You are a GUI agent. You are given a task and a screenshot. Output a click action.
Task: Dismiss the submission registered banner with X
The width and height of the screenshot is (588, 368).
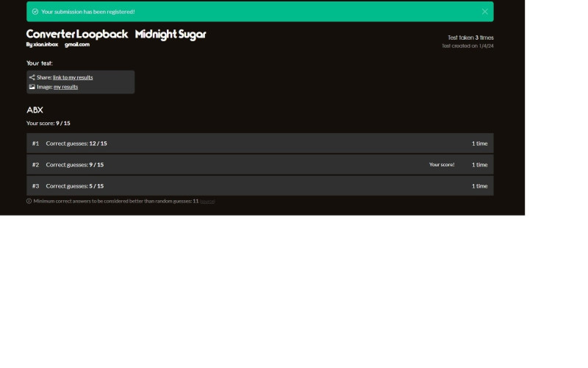click(x=485, y=12)
